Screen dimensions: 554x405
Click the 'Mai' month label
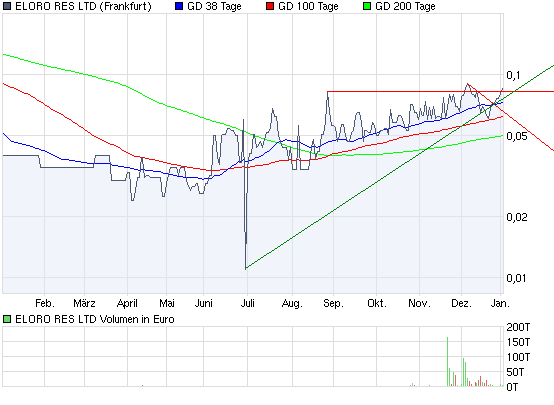pyautogui.click(x=167, y=303)
